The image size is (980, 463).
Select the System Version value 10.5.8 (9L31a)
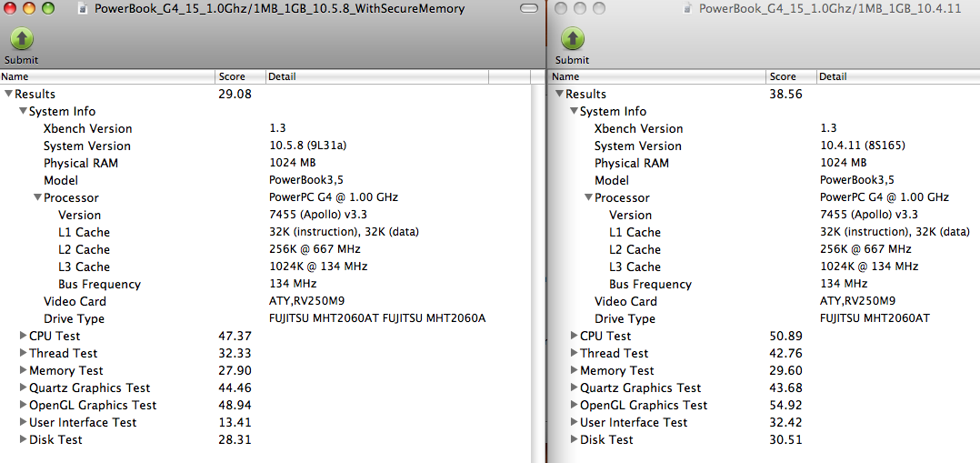coord(307,146)
